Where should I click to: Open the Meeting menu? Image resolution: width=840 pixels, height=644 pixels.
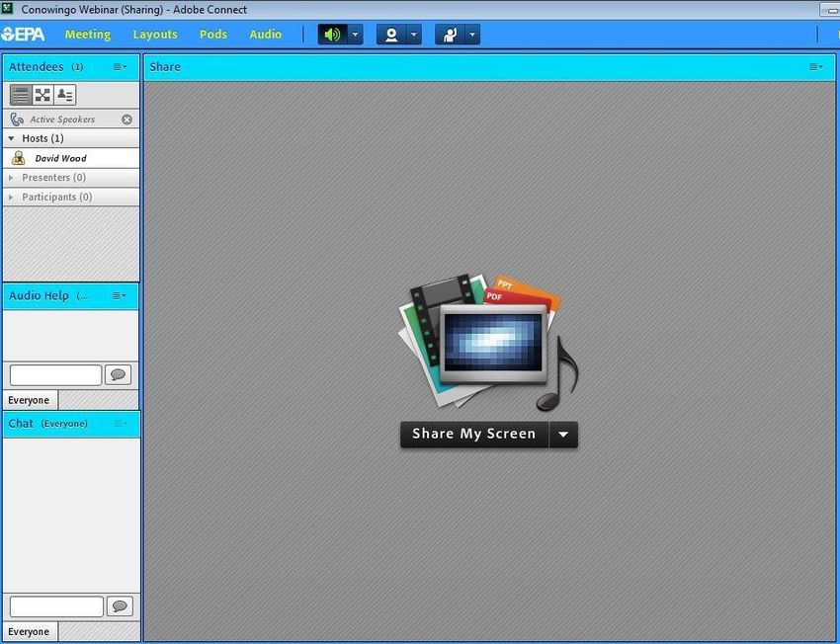[87, 35]
